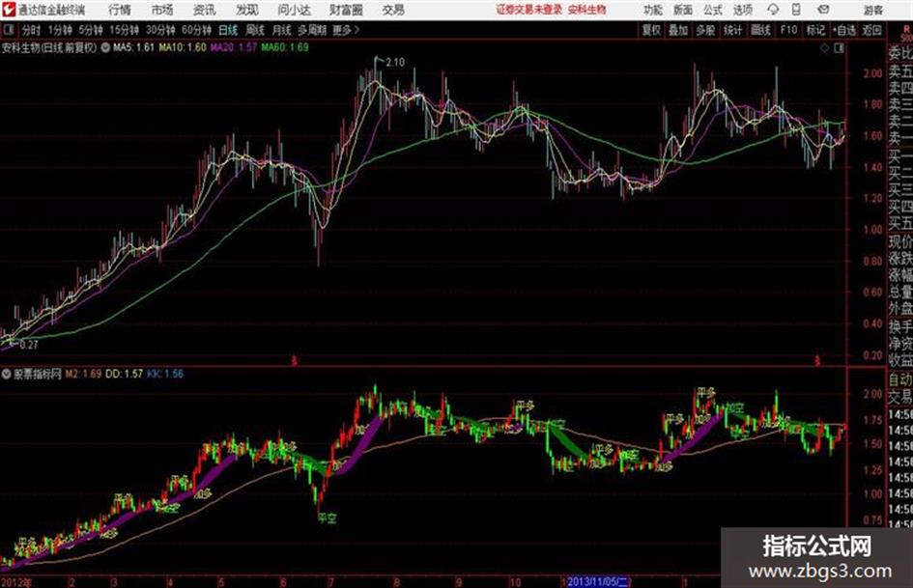Open the 财富圈 menu

point(346,10)
